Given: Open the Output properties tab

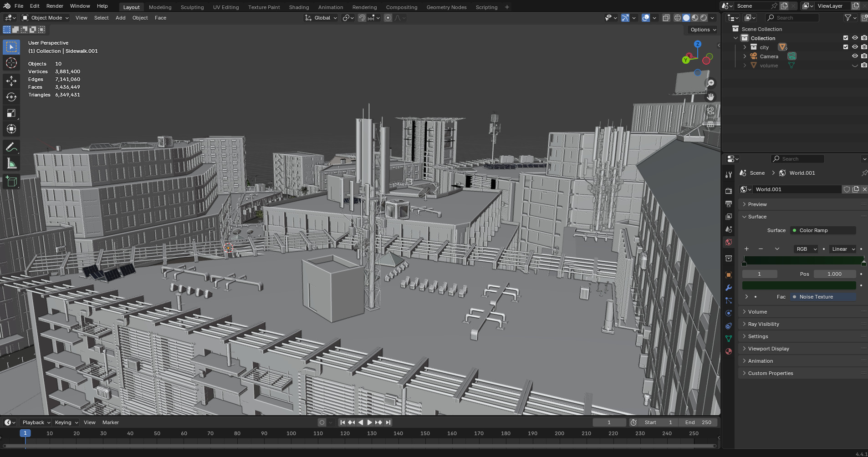Looking at the screenshot, I should 729,203.
